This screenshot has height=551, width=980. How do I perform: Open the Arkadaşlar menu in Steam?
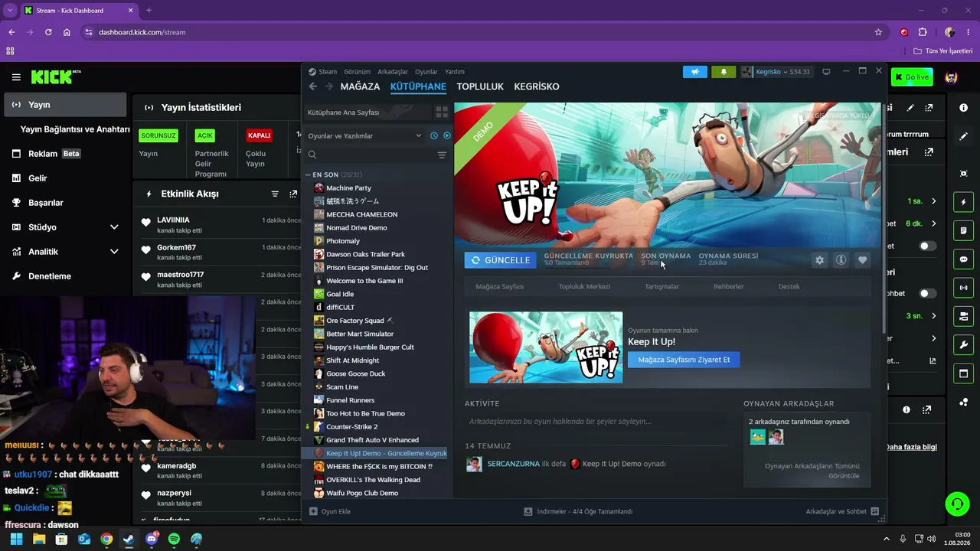[393, 72]
